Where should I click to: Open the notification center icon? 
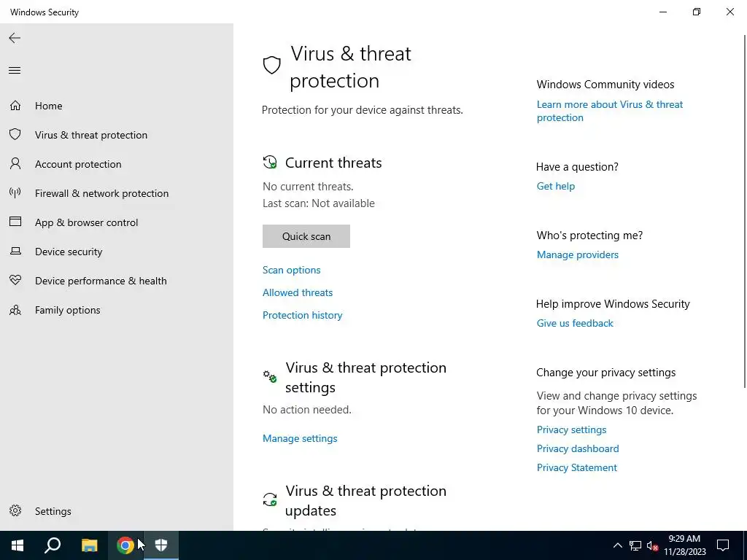723,545
